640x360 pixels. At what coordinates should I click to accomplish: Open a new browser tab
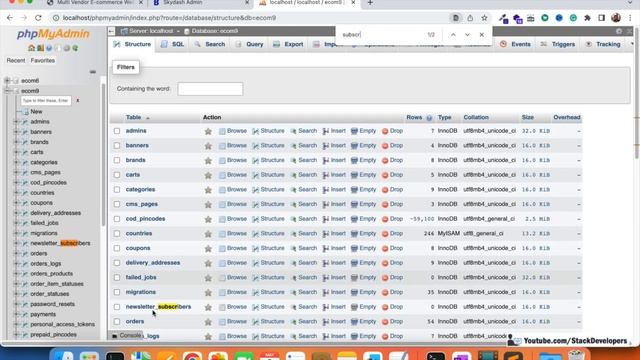(x=370, y=3)
